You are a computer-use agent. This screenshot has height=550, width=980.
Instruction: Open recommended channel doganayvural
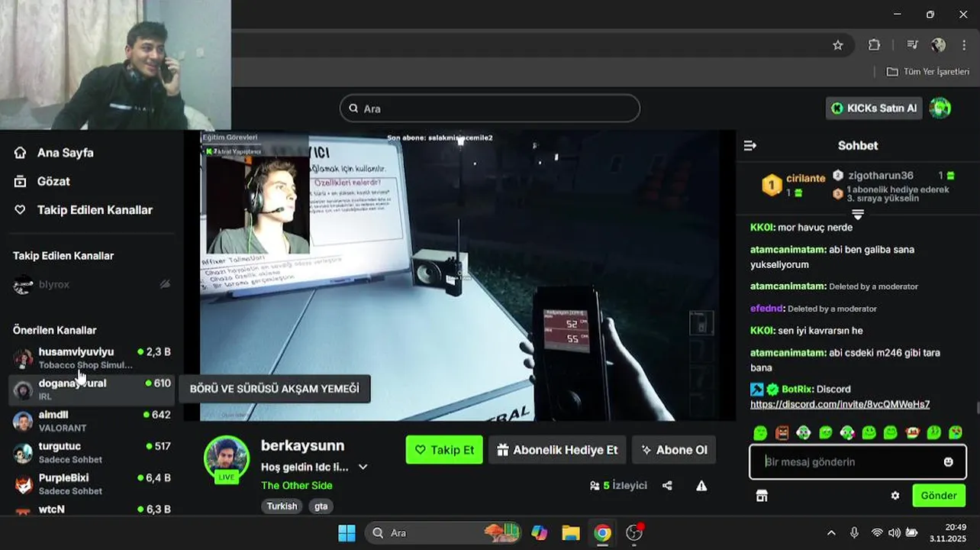click(92, 389)
